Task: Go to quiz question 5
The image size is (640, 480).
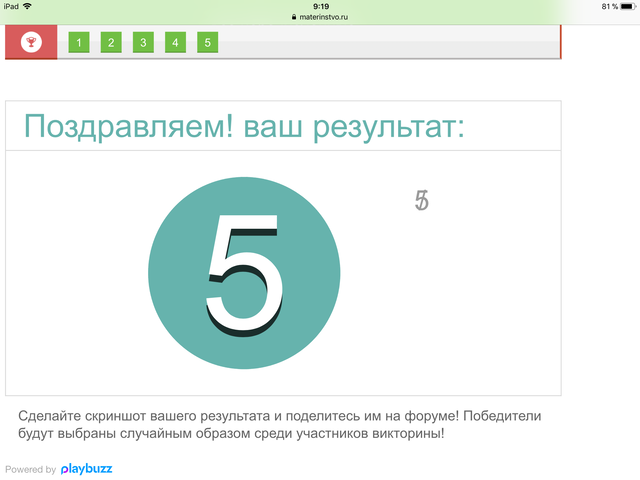Action: [207, 42]
